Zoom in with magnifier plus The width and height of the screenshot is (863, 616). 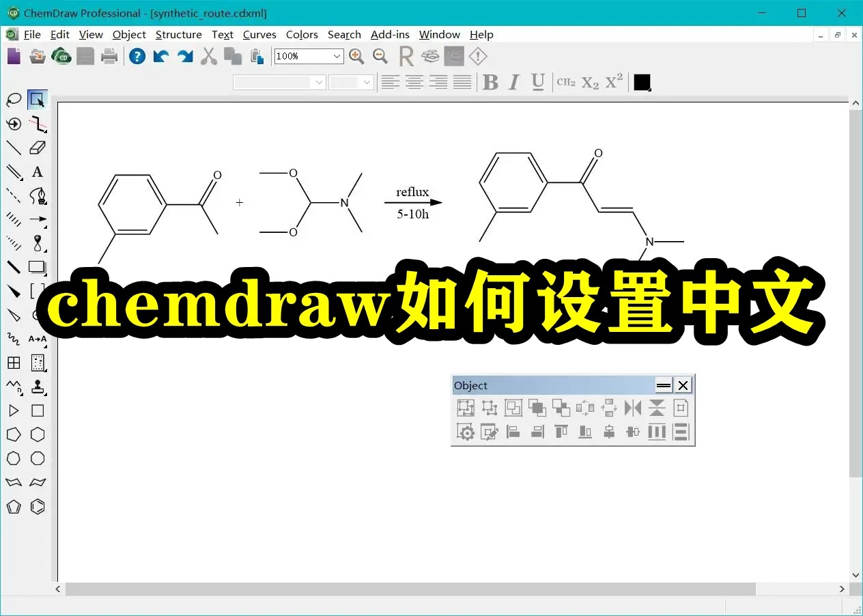tap(356, 56)
